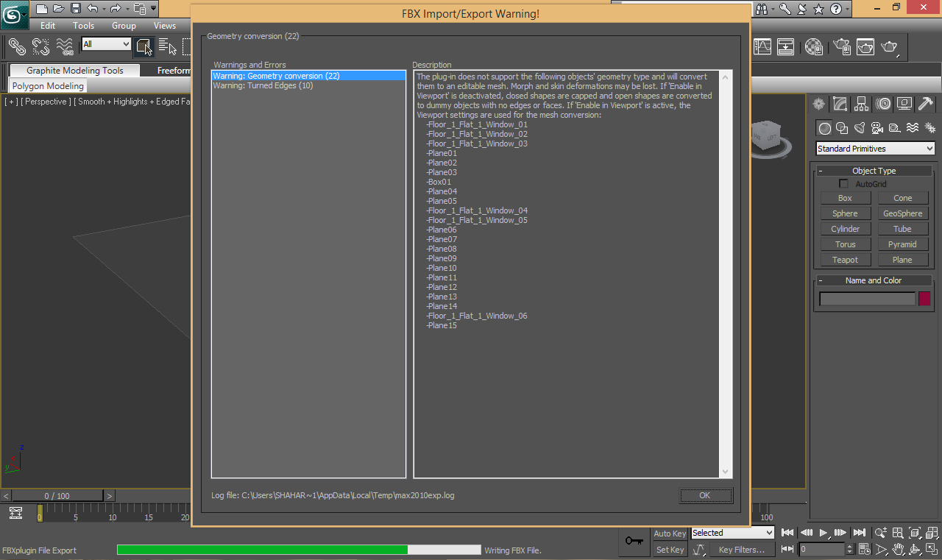Select the Helpers category icon
Image resolution: width=942 pixels, height=560 pixels.
pyautogui.click(x=895, y=128)
